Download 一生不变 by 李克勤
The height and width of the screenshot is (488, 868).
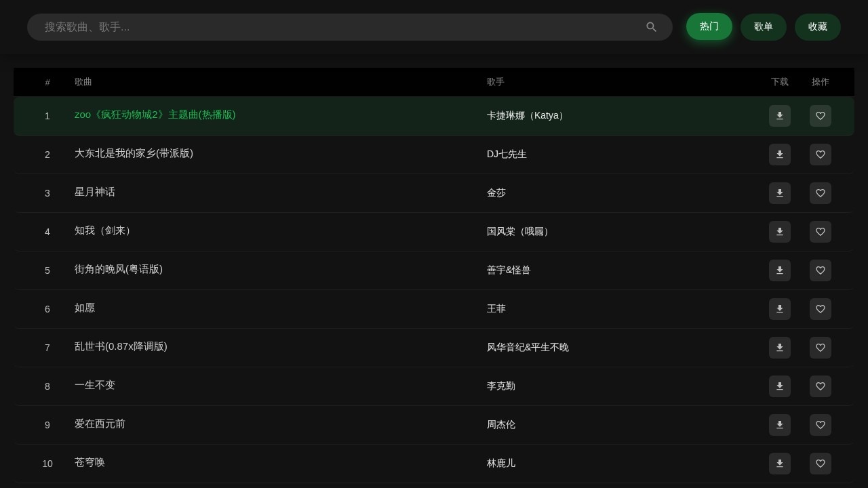[x=780, y=386]
